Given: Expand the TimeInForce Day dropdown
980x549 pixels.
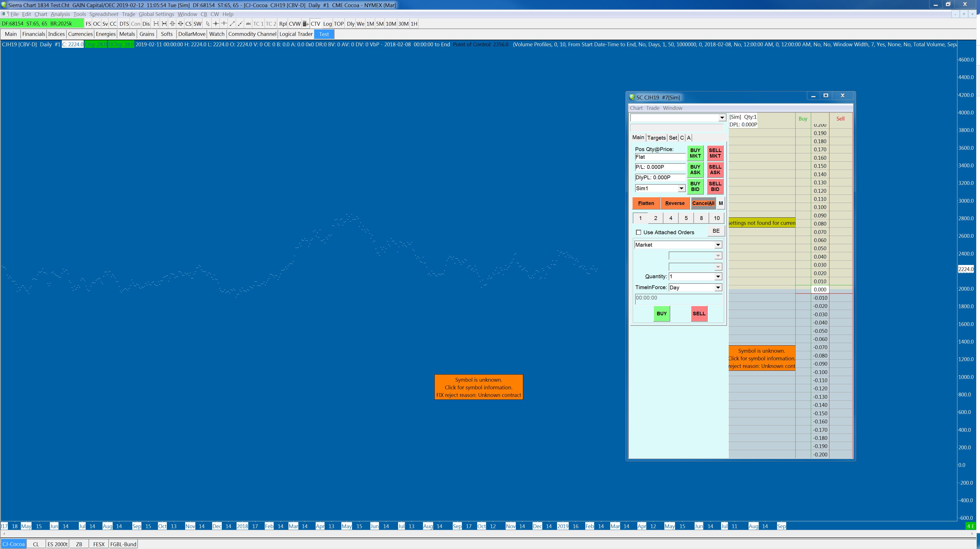Looking at the screenshot, I should click(718, 288).
